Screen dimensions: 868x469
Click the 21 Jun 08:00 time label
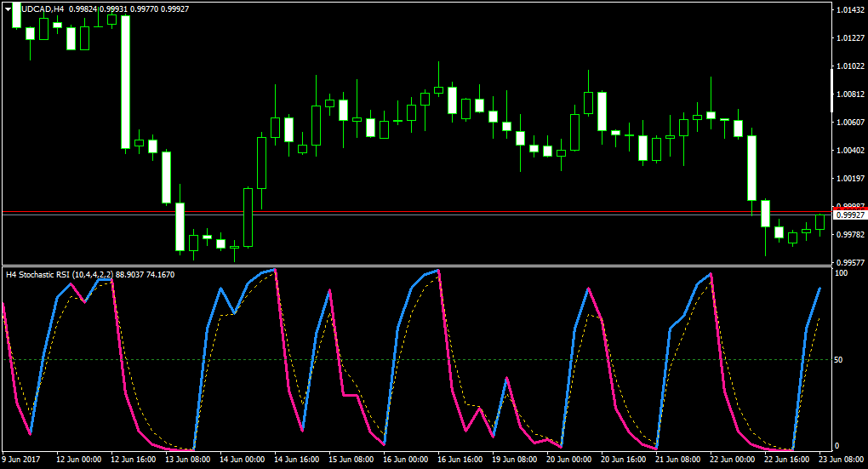pyautogui.click(x=678, y=460)
